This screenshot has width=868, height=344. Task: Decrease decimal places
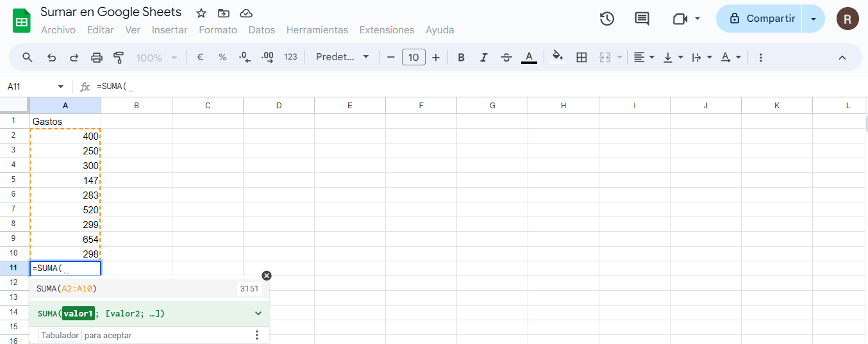pos(245,57)
